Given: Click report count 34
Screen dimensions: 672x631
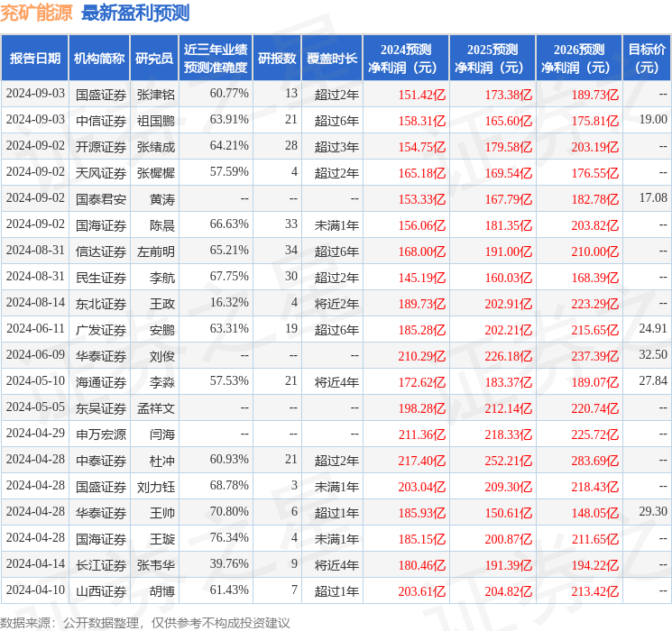Looking at the screenshot, I should click(x=291, y=250).
